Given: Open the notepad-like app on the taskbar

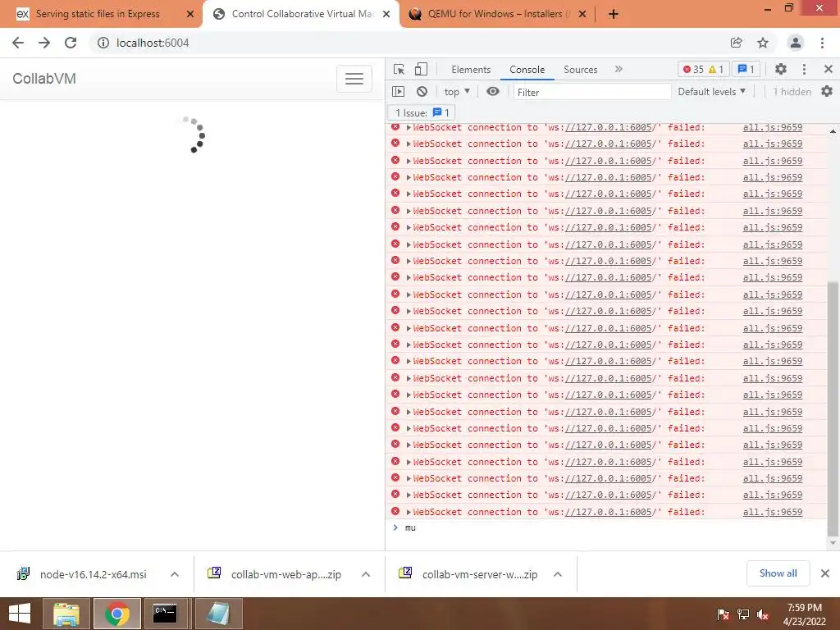Looking at the screenshot, I should pos(218,614).
